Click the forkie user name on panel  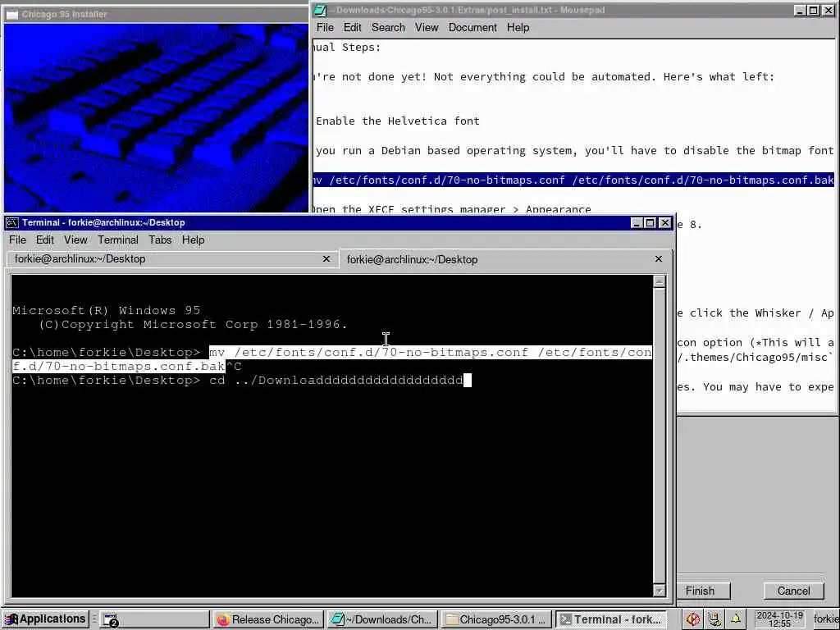825,620
